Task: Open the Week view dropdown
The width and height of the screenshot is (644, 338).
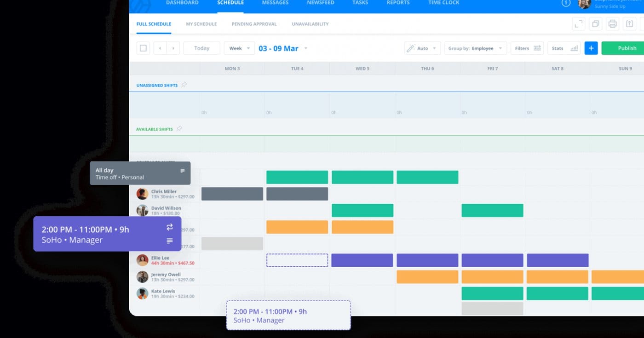Action: click(239, 48)
